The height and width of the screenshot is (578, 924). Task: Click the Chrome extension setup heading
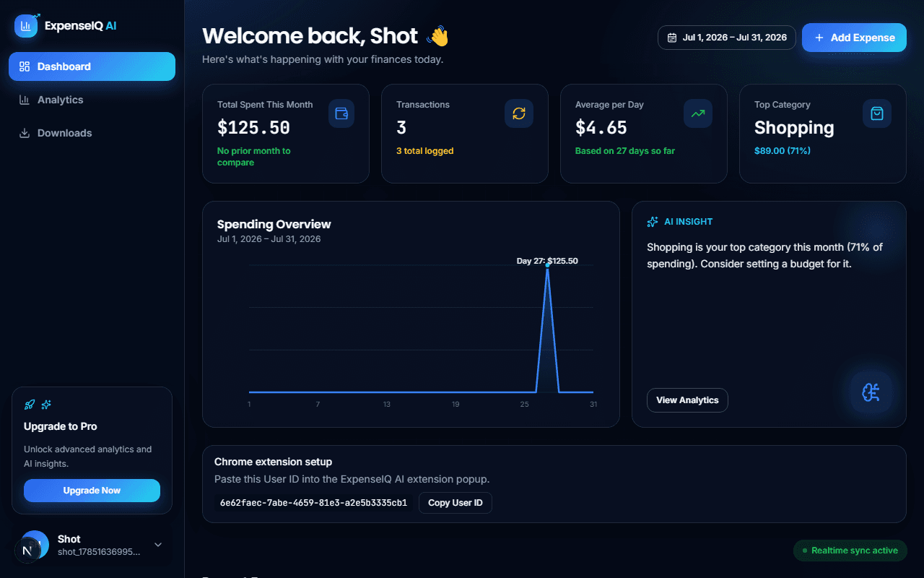coord(274,462)
